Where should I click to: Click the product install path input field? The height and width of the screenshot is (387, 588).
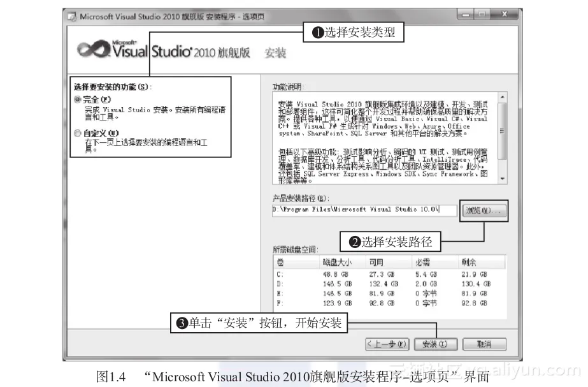[364, 210]
